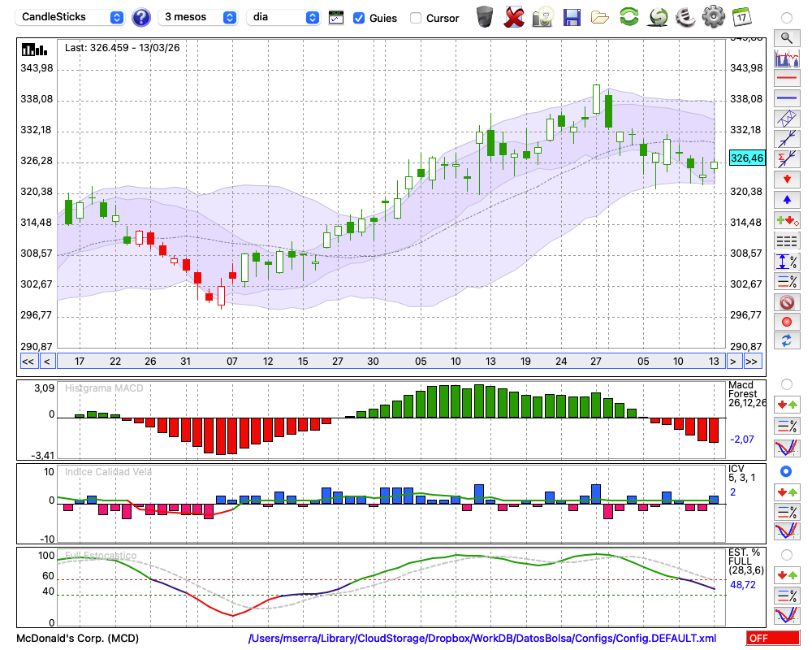This screenshot has width=812, height=650.
Task: Click the euro currency icon
Action: pos(686,16)
